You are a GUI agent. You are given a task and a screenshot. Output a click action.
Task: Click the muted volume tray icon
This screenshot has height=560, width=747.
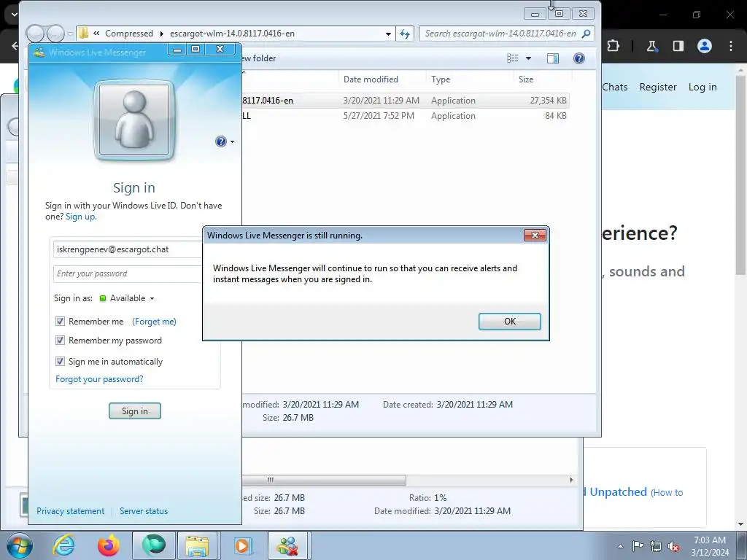(x=673, y=546)
